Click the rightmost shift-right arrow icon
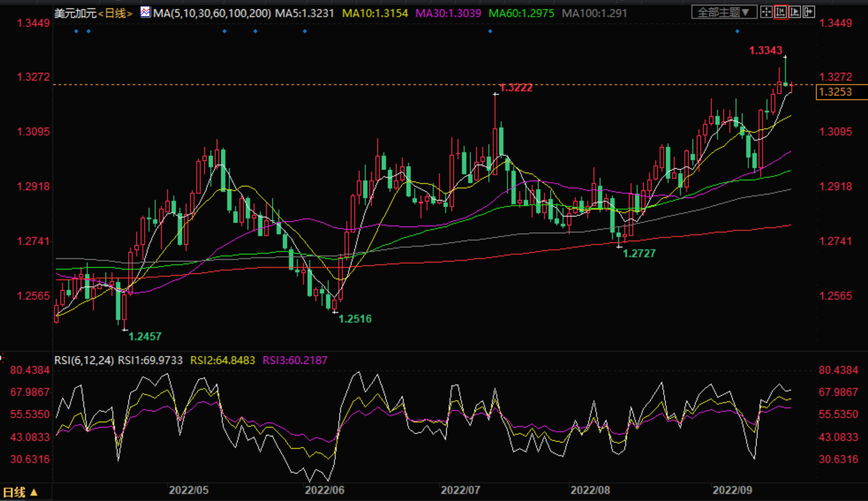 pos(809,12)
